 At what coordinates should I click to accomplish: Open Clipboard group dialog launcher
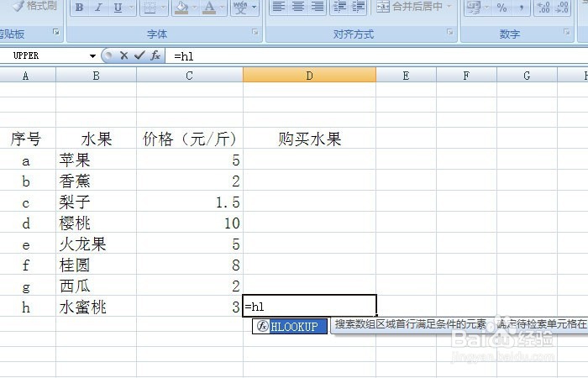(x=56, y=32)
